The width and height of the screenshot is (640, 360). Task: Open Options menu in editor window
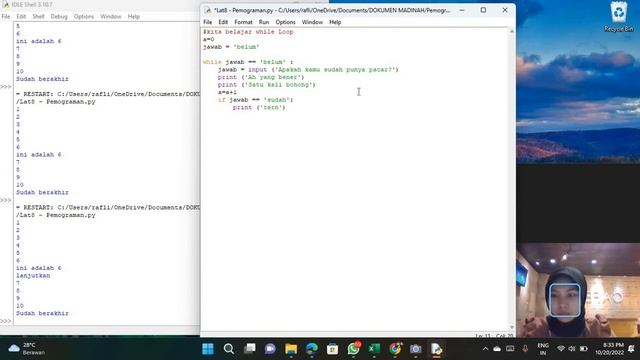(x=285, y=22)
